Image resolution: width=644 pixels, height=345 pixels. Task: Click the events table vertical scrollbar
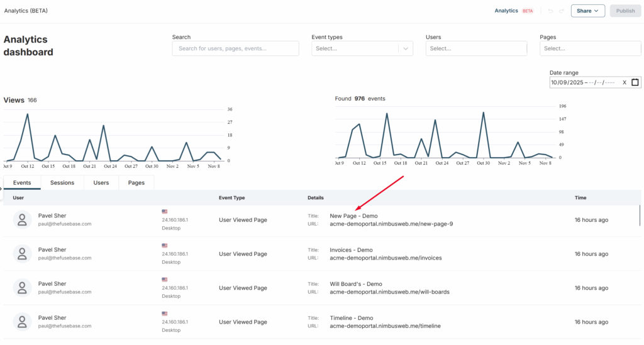coord(640,215)
